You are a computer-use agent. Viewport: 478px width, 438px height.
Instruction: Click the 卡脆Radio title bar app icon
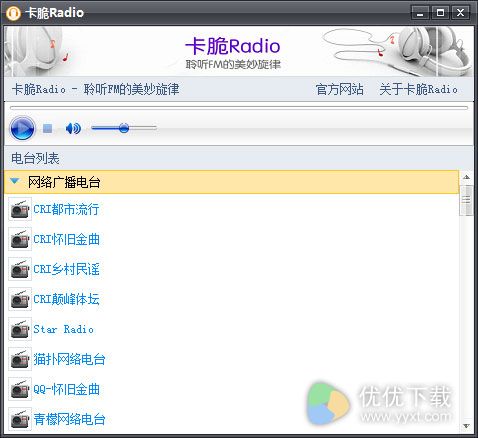point(13,13)
